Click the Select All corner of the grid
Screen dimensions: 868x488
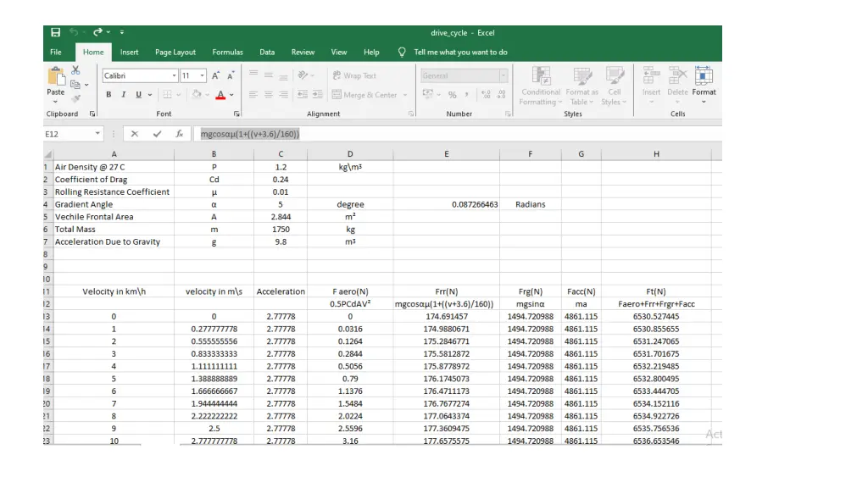pyautogui.click(x=48, y=154)
